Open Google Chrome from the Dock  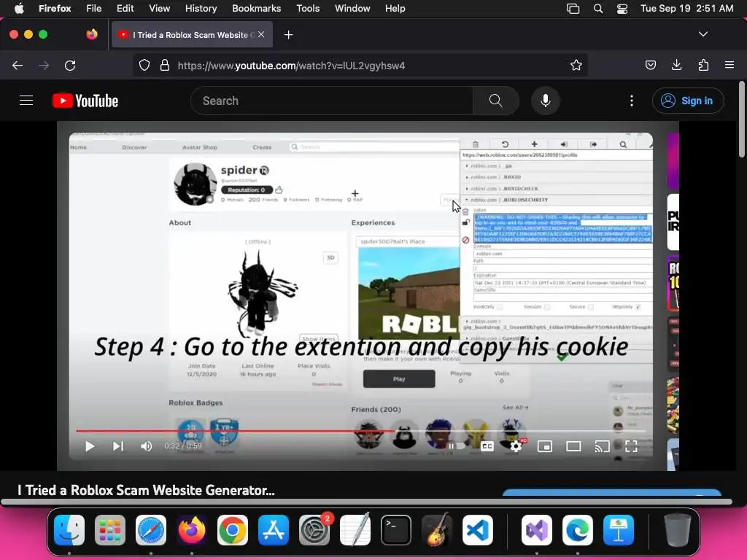point(233,529)
